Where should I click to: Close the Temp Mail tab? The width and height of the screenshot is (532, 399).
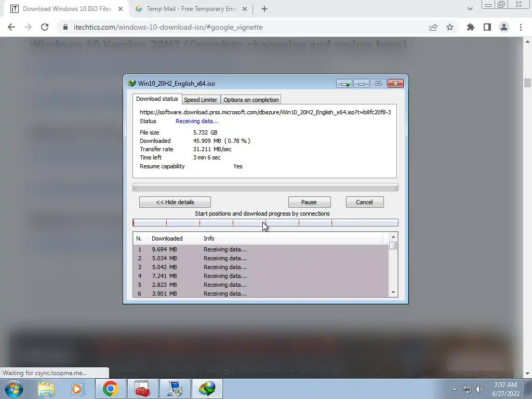(x=245, y=9)
